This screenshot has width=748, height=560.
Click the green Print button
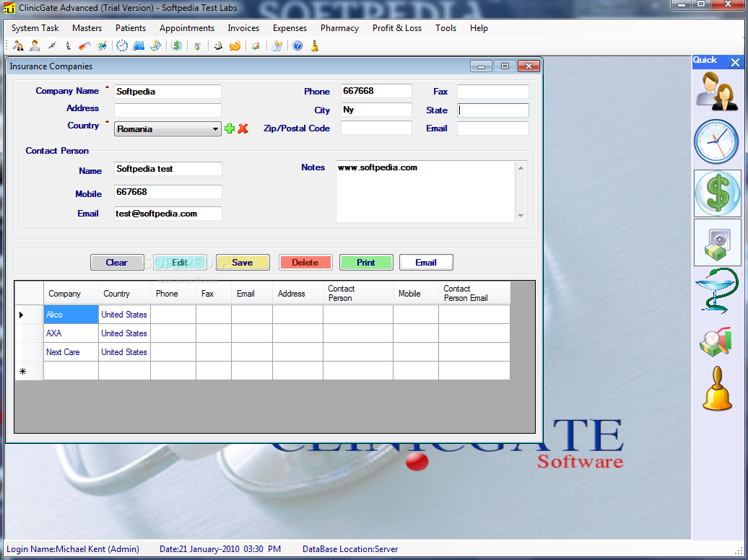pos(366,263)
